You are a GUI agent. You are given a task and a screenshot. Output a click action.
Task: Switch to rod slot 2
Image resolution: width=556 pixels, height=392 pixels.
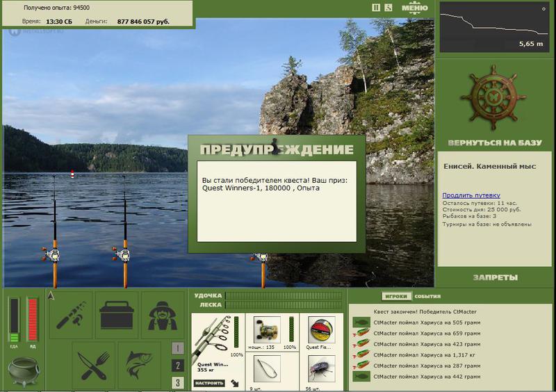178,366
